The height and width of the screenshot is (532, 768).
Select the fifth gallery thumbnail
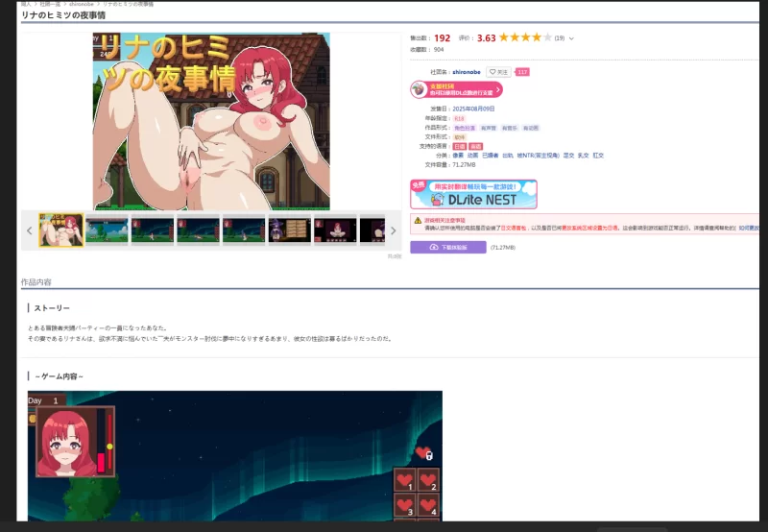coord(244,230)
